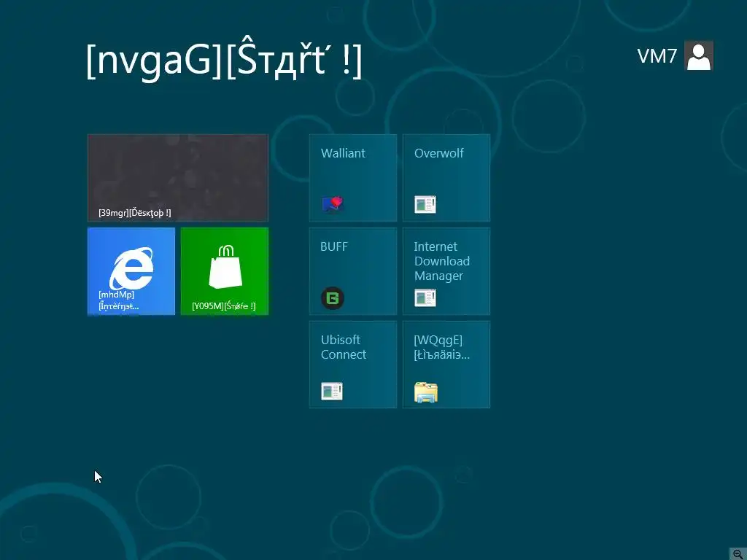This screenshot has width=747, height=560.
Task: Click the [WQqgE] Libraries tile label
Action: [x=441, y=347]
